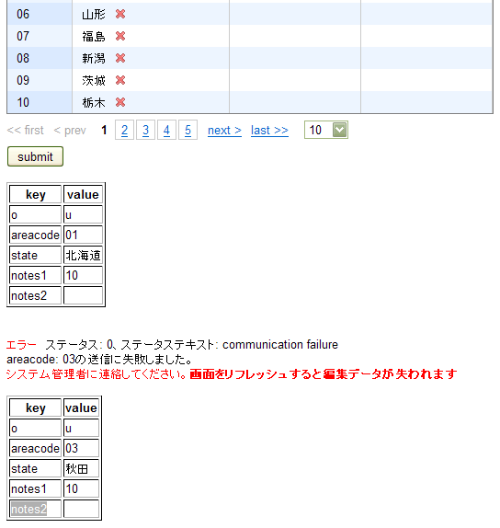Screen dimensions: 500x528
Task: Delete the 茨城 row with red X
Action: click(120, 80)
